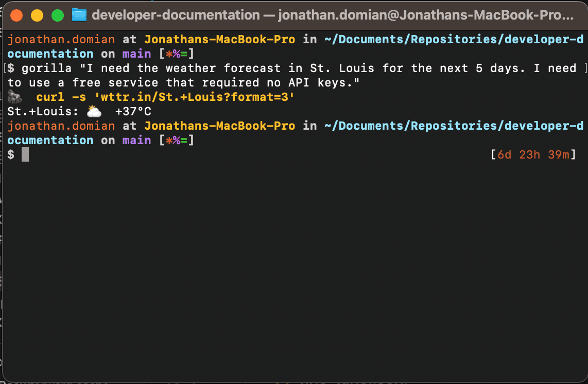Click the 6d 23h 39m timer
Viewport: 588px width, 384px height.
533,154
